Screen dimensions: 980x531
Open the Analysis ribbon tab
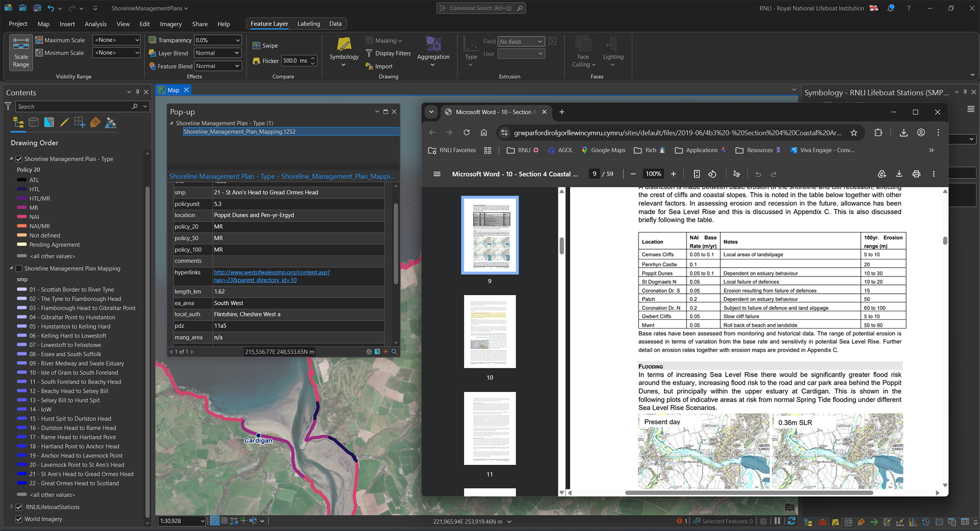click(96, 24)
